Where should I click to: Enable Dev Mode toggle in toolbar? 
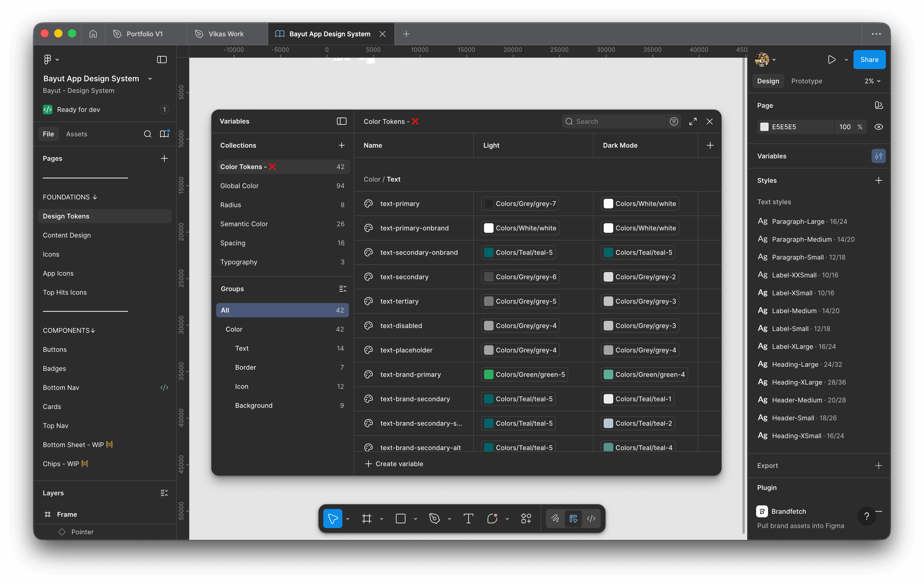pos(574,519)
